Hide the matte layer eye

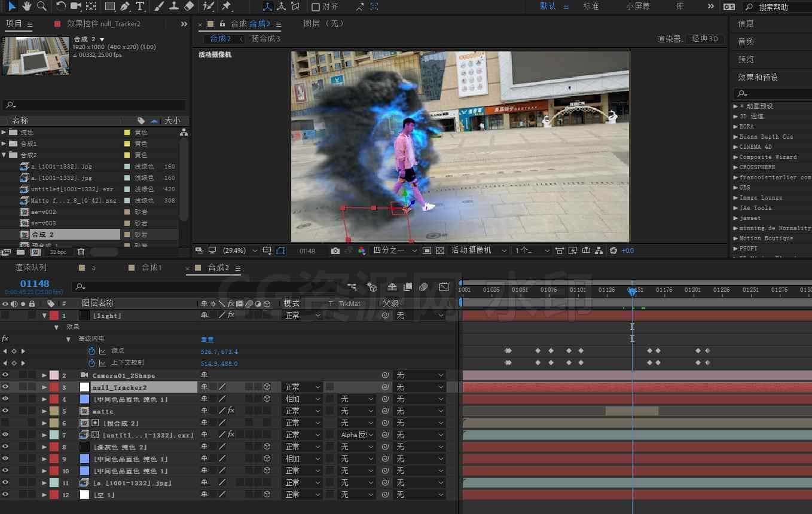[x=5, y=411]
